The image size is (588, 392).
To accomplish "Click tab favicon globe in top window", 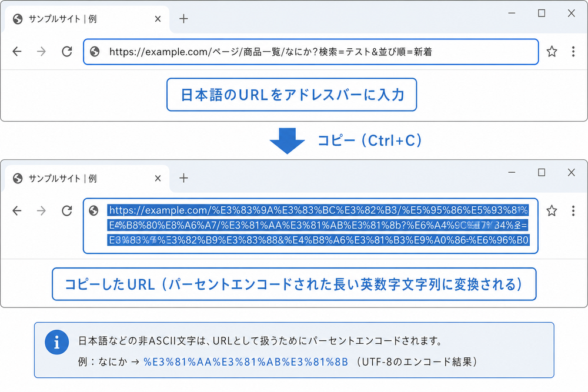I will click(18, 19).
